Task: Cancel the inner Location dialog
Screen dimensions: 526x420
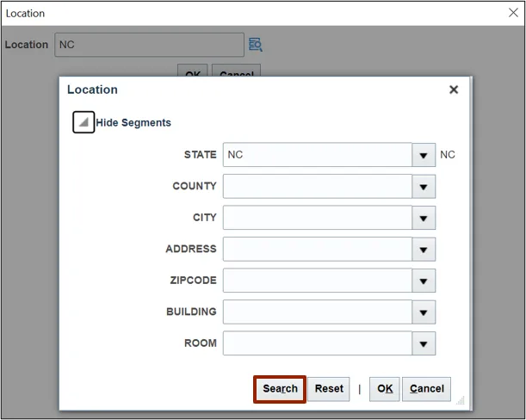Action: (426, 389)
